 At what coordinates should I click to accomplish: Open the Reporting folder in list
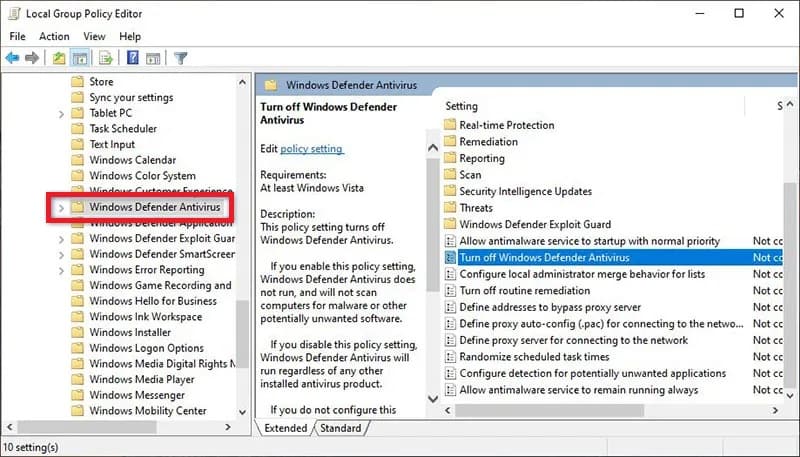[482, 158]
